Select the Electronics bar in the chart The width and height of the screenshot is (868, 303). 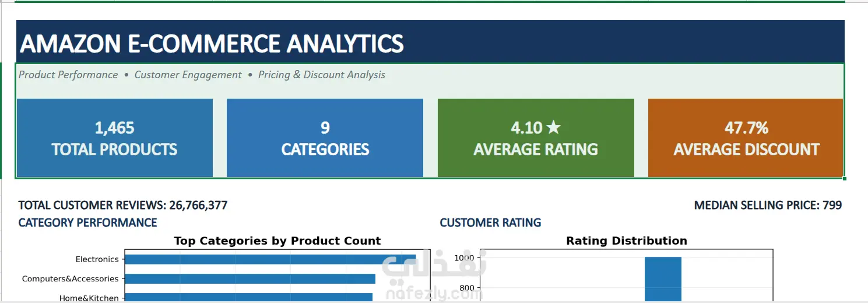pos(270,259)
